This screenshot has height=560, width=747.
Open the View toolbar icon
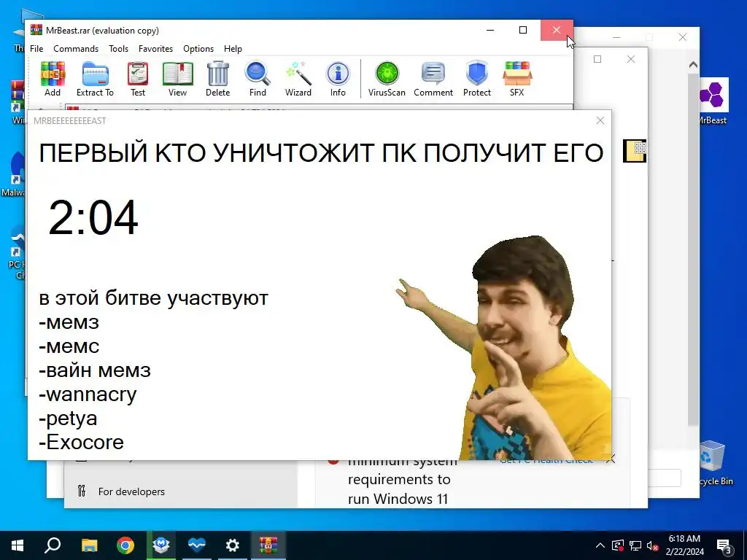tap(177, 79)
